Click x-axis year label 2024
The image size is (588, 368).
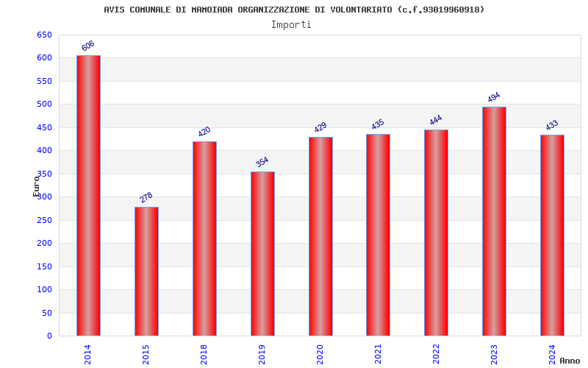point(552,355)
